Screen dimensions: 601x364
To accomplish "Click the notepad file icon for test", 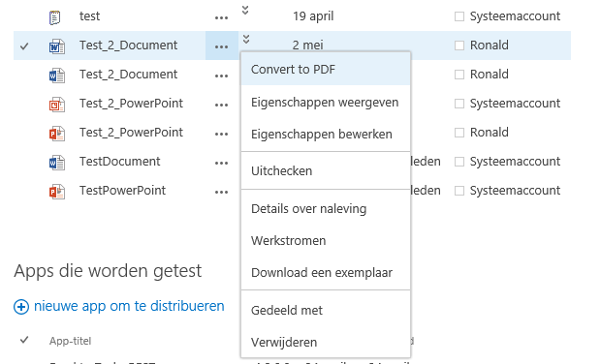I will 55,17.
